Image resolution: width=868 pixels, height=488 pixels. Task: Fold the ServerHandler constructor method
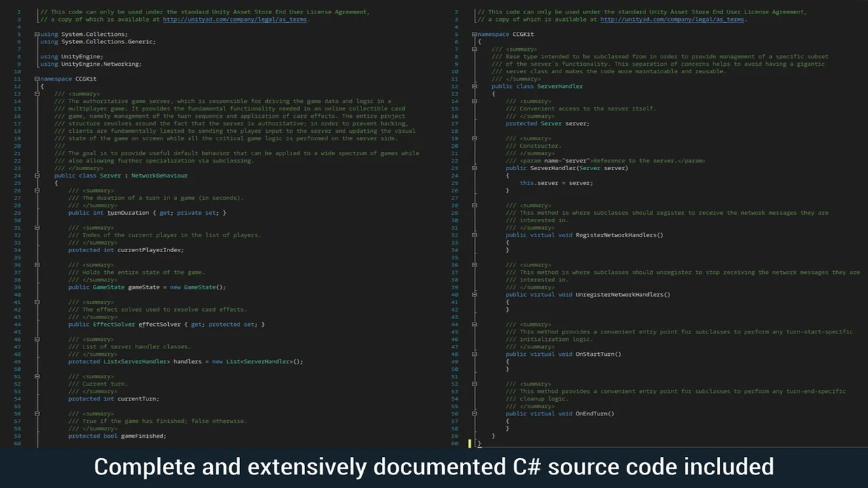tap(474, 168)
